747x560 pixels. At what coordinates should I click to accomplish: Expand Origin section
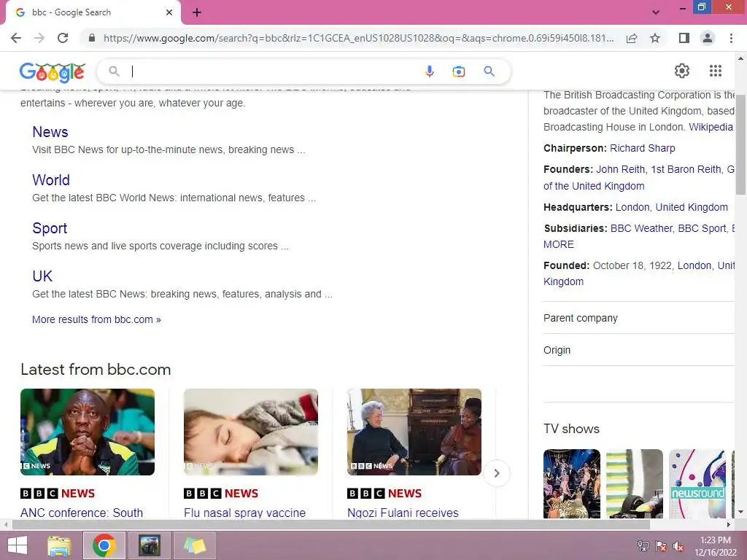click(638, 350)
